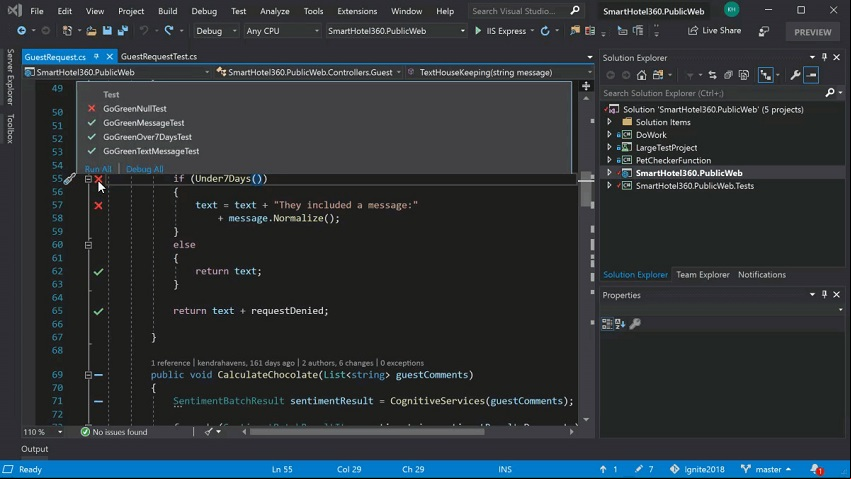Toggle Preview Selected Items button
The height and width of the screenshot is (479, 851).
pos(811,75)
